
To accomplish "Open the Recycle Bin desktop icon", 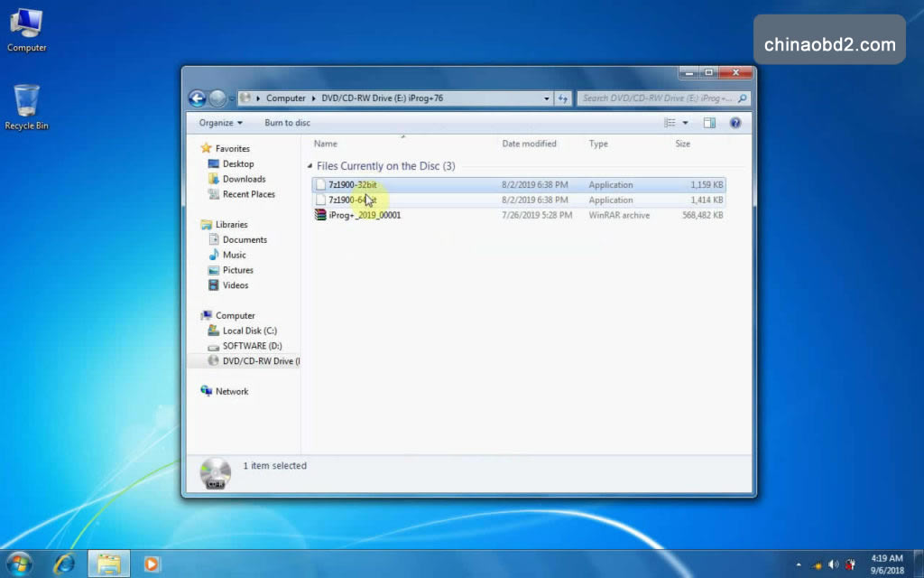I will (x=26, y=107).
